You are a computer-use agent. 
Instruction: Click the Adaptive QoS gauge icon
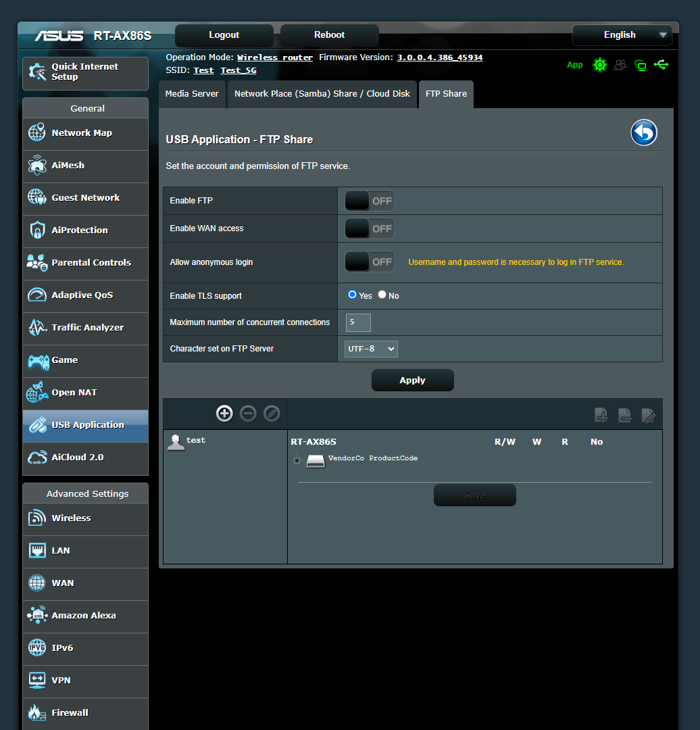click(x=37, y=295)
